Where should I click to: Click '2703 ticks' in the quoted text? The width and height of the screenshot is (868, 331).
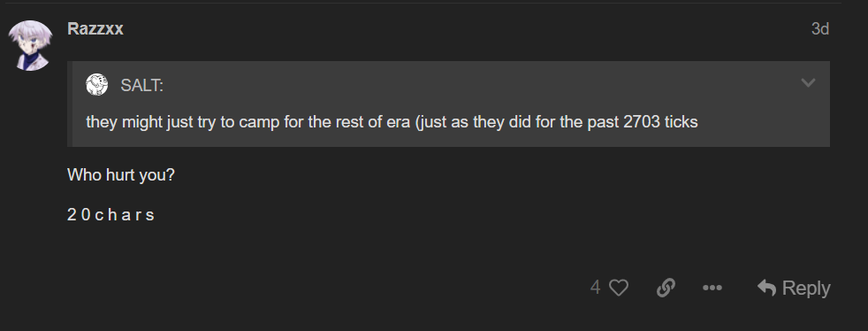[660, 122]
